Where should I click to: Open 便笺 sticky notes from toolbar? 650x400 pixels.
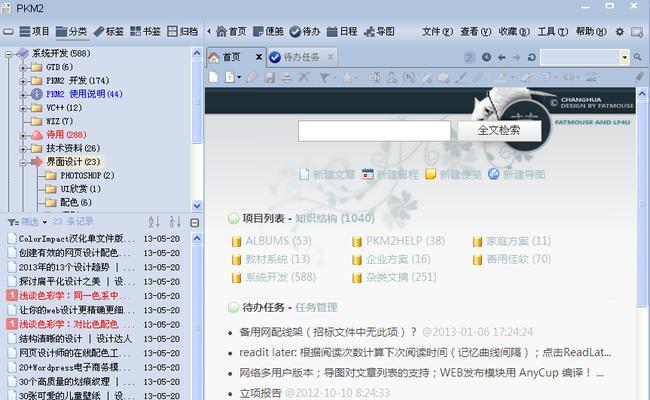click(268, 32)
